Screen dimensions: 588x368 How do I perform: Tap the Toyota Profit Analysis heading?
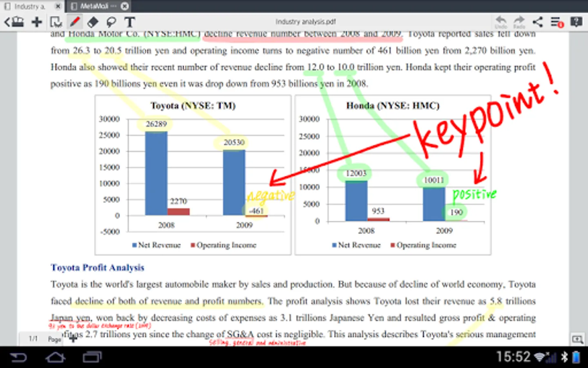[98, 267]
